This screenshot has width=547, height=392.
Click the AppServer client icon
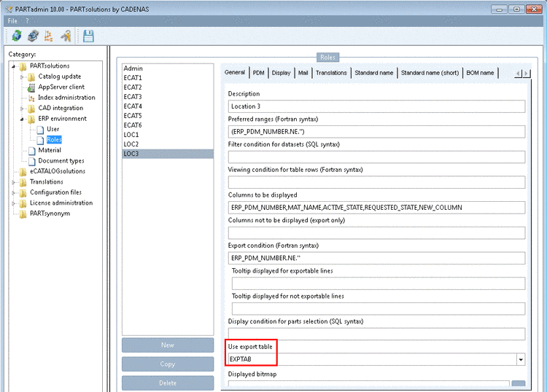[31, 87]
